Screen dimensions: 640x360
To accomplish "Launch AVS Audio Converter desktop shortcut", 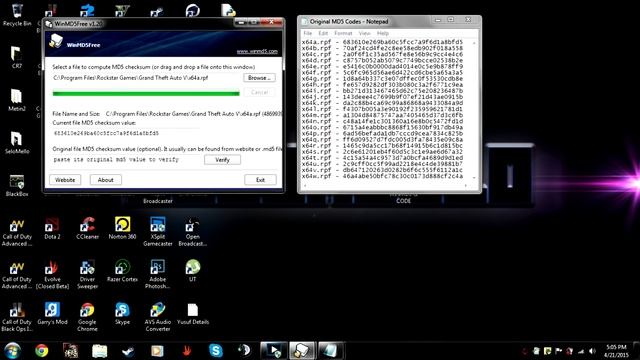I will (158, 317).
